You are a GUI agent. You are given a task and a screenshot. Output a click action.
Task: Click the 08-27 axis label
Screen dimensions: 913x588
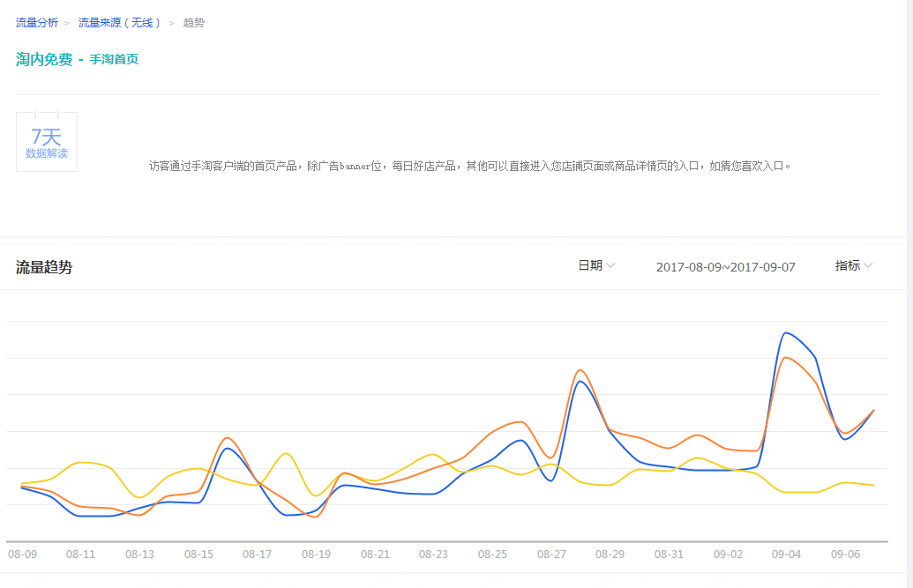pos(551,555)
